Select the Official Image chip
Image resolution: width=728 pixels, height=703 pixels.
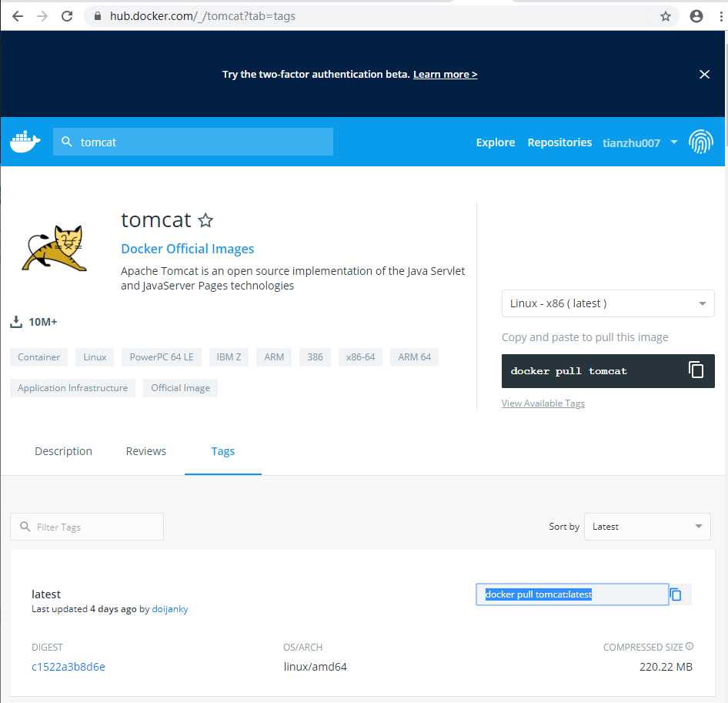coord(180,387)
